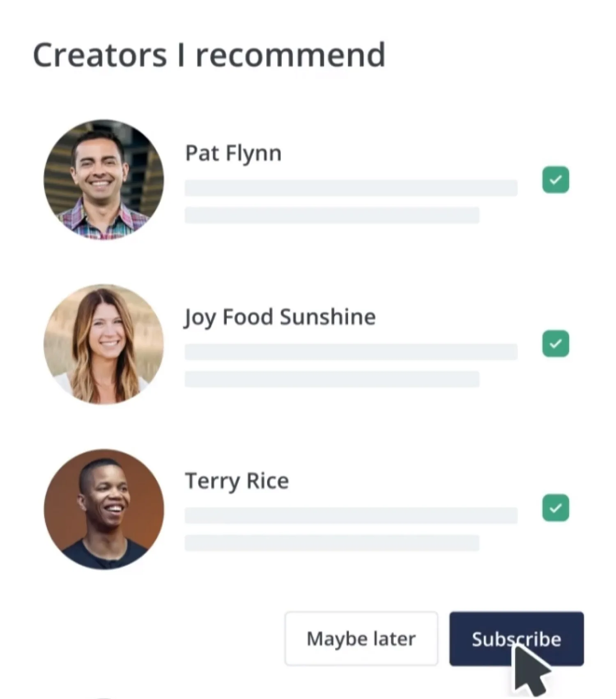Choose the Maybe later button

361,639
